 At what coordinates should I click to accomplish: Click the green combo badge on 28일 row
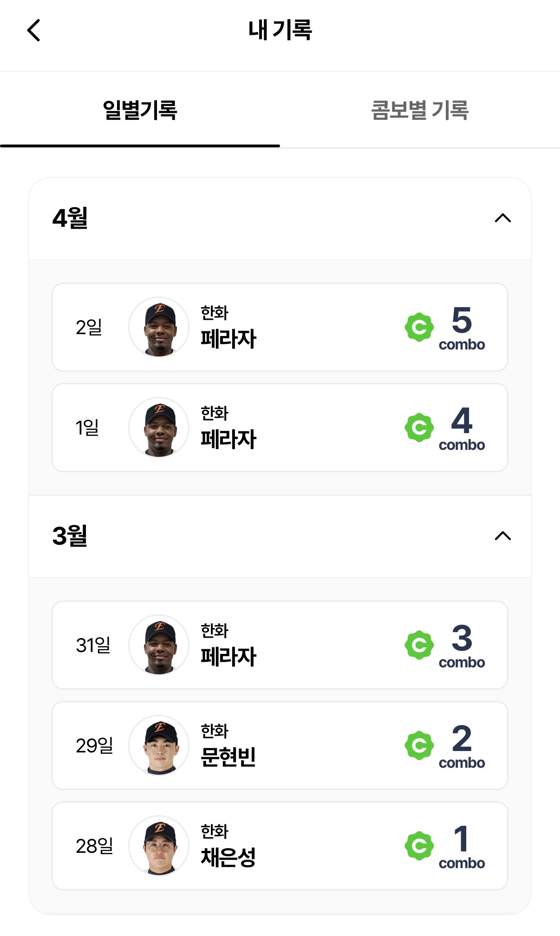click(x=419, y=846)
